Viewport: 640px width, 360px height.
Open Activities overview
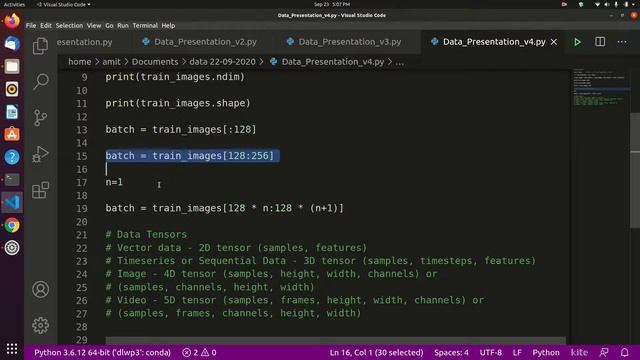[x=14, y=4]
